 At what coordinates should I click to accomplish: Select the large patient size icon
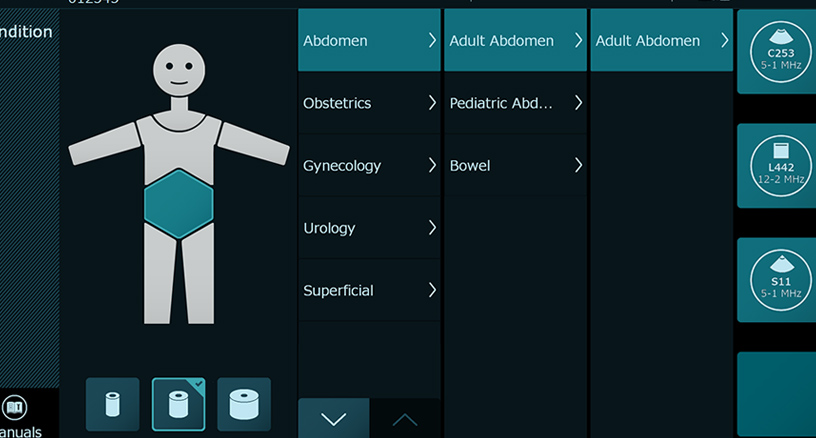[x=244, y=404]
